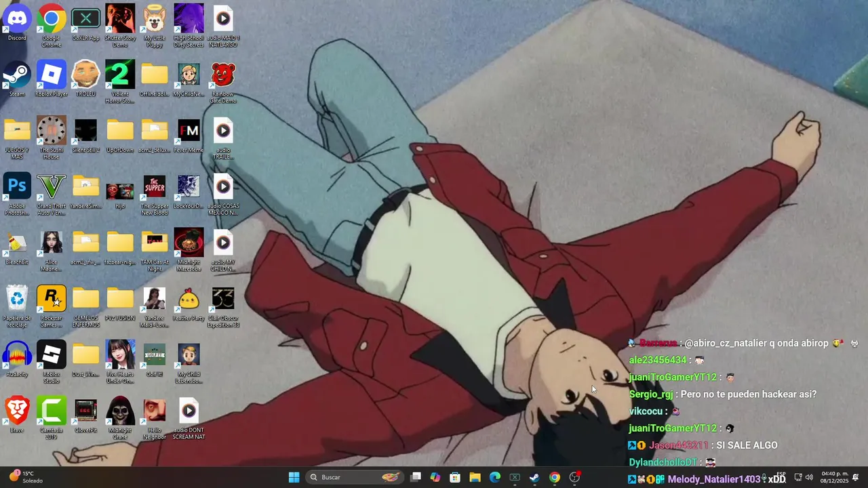Image resolution: width=868 pixels, height=488 pixels.
Task: Open the Golf It! shortcut
Action: (155, 359)
